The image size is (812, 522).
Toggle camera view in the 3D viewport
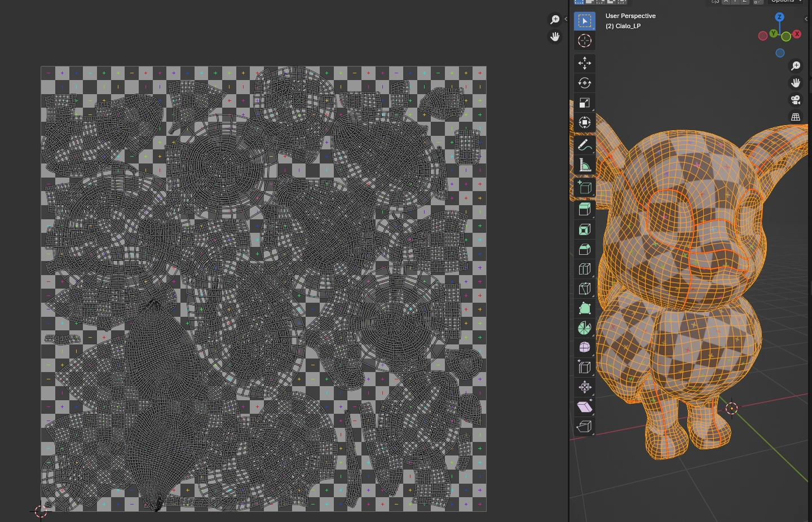796,100
